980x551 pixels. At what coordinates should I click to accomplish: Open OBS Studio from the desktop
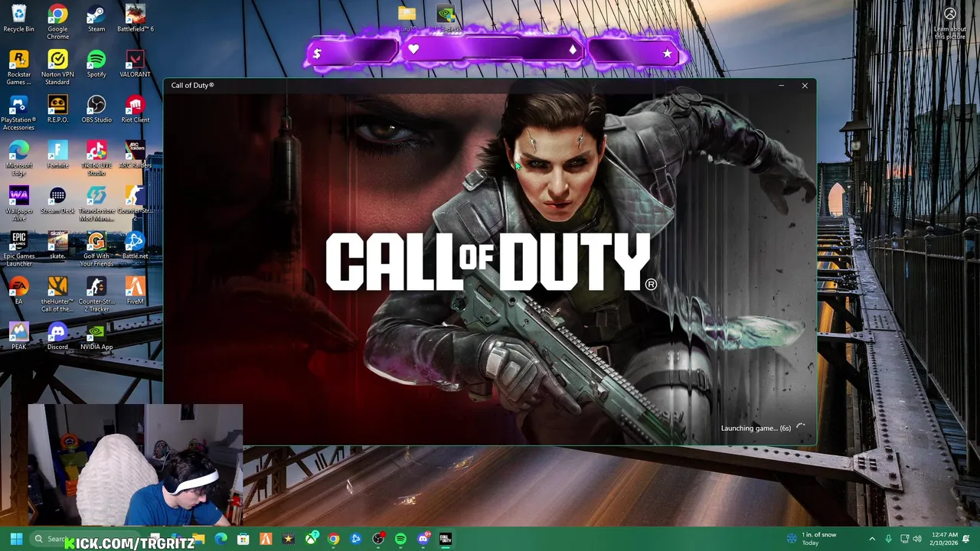pos(96,109)
